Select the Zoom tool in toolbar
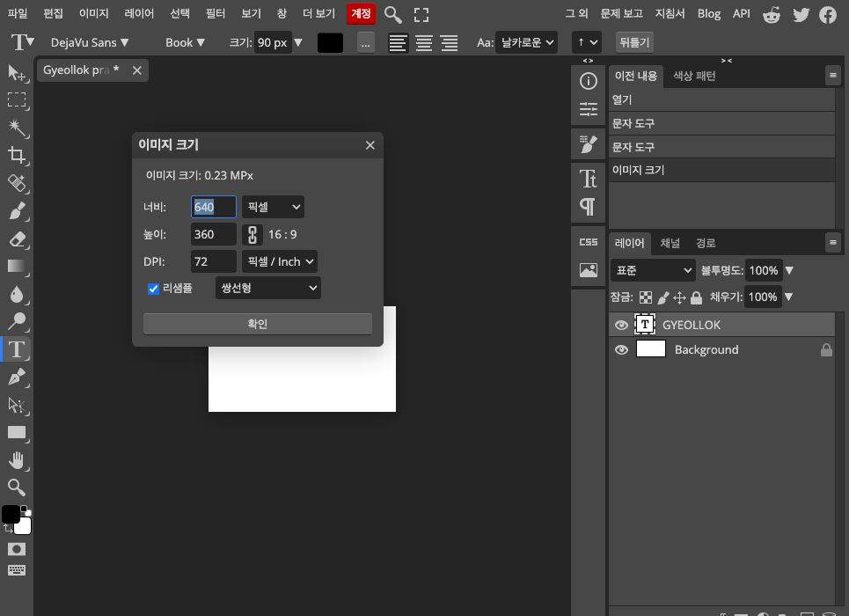 (17, 488)
